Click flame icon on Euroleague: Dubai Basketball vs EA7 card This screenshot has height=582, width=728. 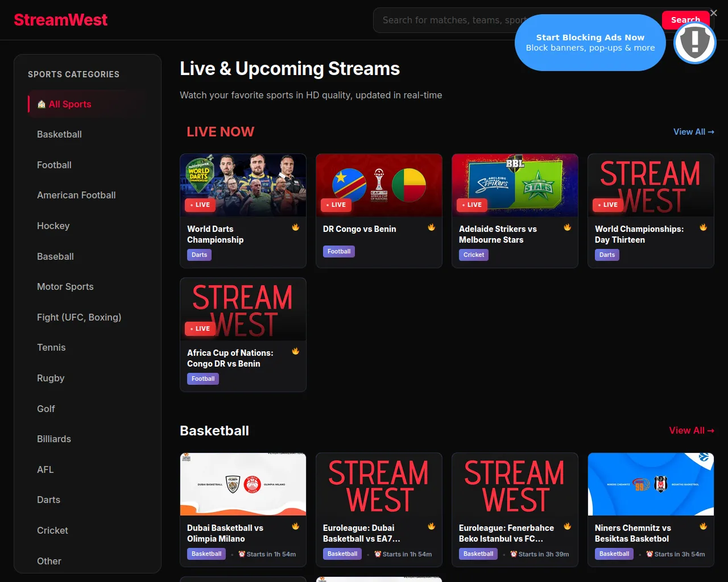432,526
